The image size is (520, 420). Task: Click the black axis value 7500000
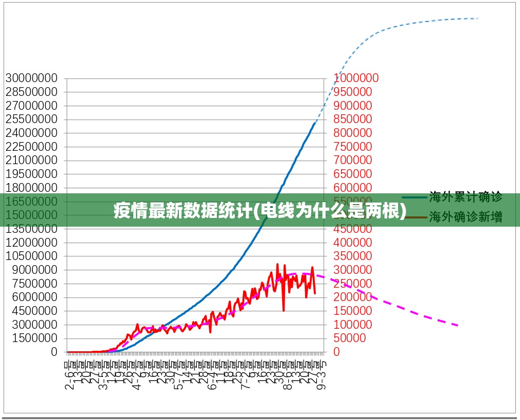point(35,284)
